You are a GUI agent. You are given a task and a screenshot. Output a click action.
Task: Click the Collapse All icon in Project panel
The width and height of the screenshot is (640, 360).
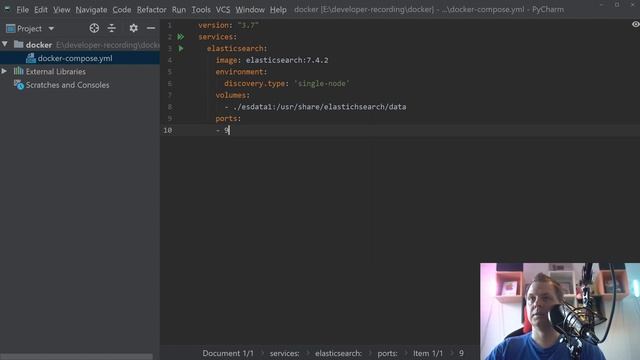point(111,28)
